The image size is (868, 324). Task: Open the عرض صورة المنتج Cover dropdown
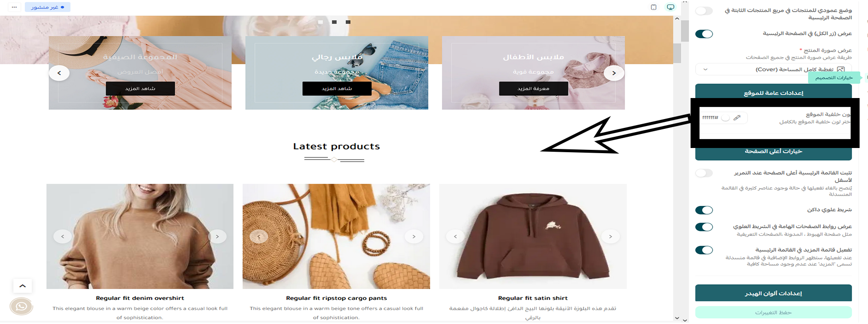pos(773,69)
